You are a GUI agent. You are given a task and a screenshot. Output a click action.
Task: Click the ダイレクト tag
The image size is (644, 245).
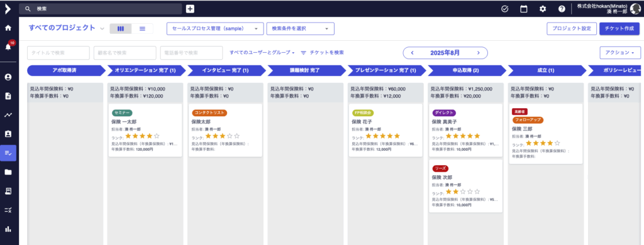point(443,113)
